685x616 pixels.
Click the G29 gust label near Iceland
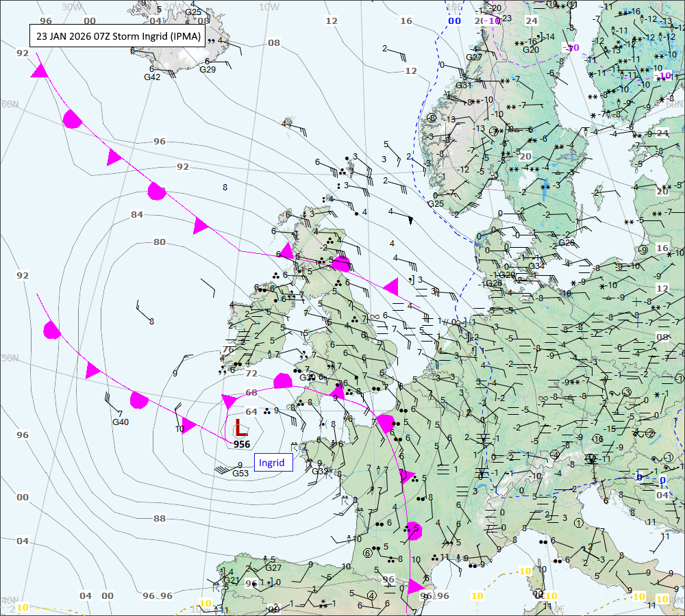[208, 70]
